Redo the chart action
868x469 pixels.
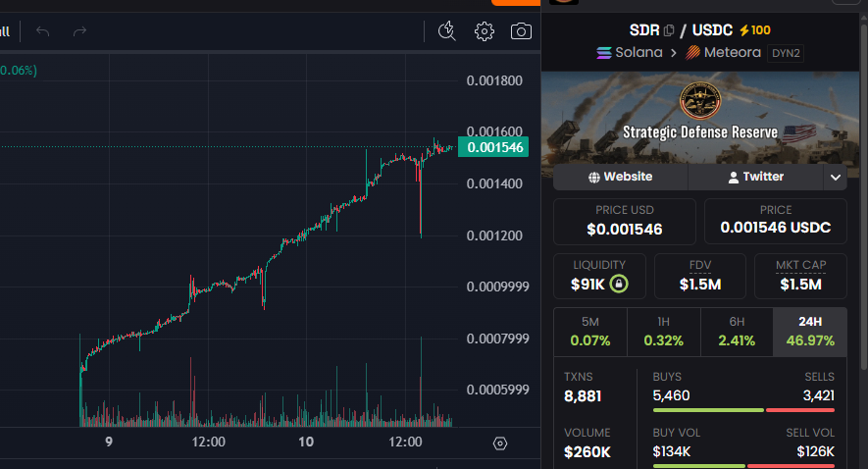pyautogui.click(x=79, y=31)
